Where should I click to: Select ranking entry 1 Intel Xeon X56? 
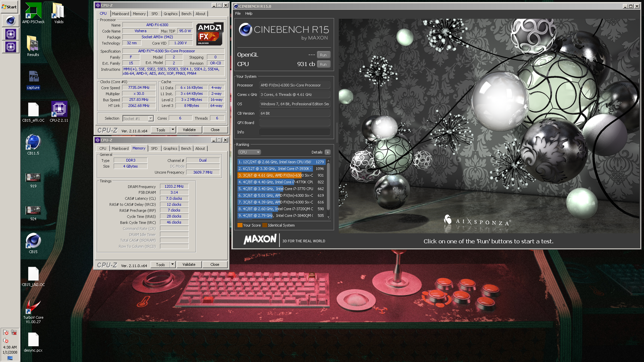(281, 162)
